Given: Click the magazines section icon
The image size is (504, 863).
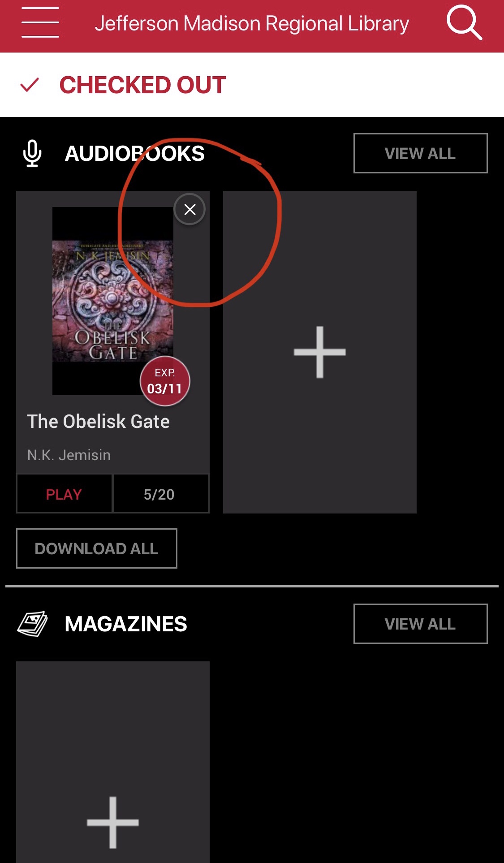Looking at the screenshot, I should coord(32,624).
